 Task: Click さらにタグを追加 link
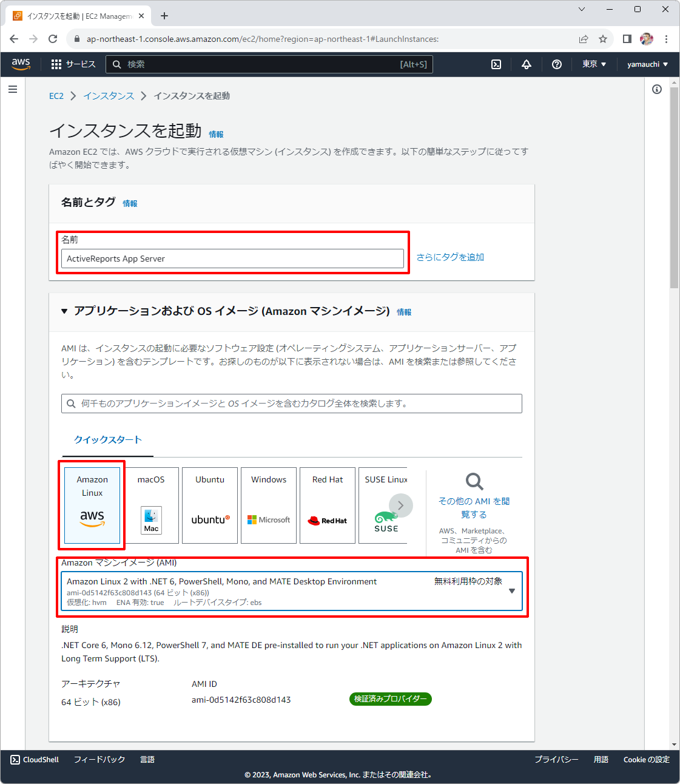click(450, 257)
